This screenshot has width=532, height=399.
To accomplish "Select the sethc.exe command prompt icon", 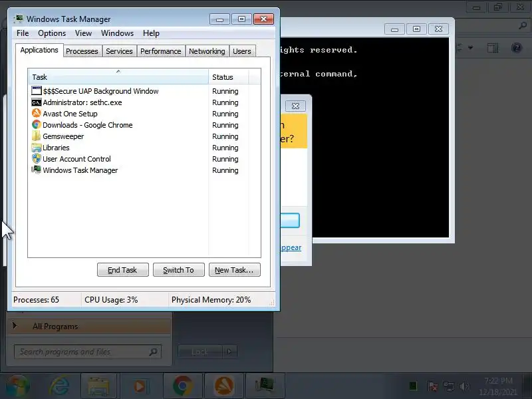I will [x=37, y=102].
